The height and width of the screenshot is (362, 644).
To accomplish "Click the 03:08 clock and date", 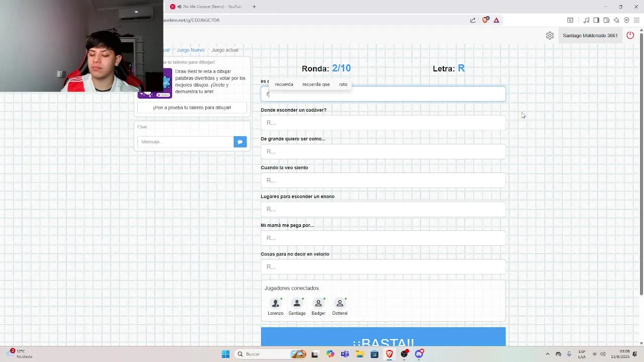I will [620, 354].
